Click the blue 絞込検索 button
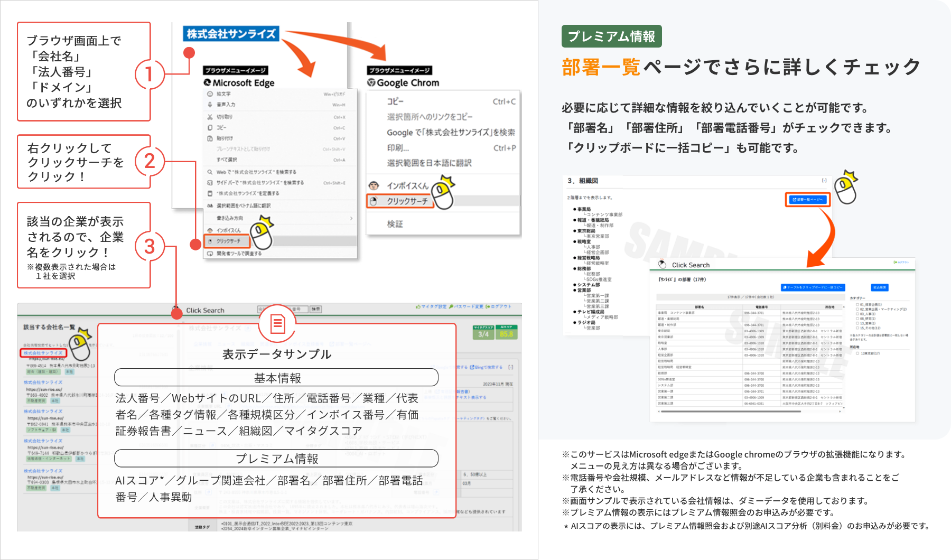951x560 pixels. point(880,287)
